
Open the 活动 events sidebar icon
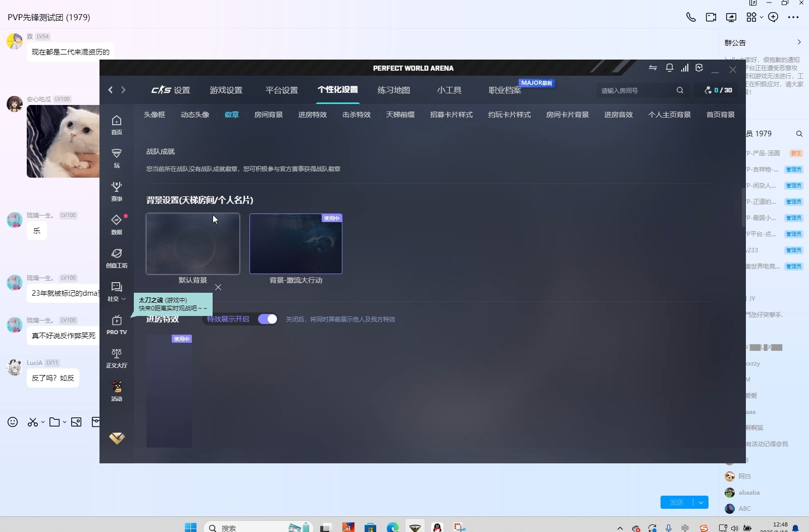pyautogui.click(x=117, y=391)
